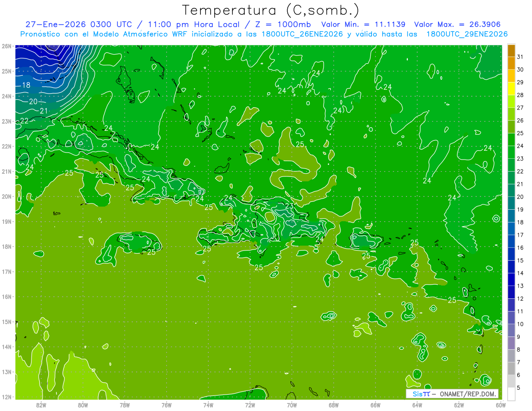Click the blue legend band between 16 and 17
Viewport: 532px width, 411px height.
[x=511, y=241]
